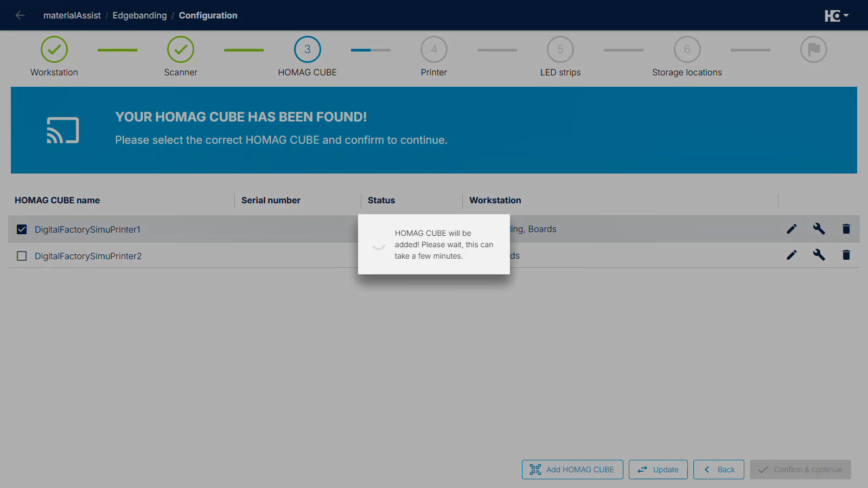Open wrench settings for DigitalFactorySimuPrinter1

click(819, 229)
